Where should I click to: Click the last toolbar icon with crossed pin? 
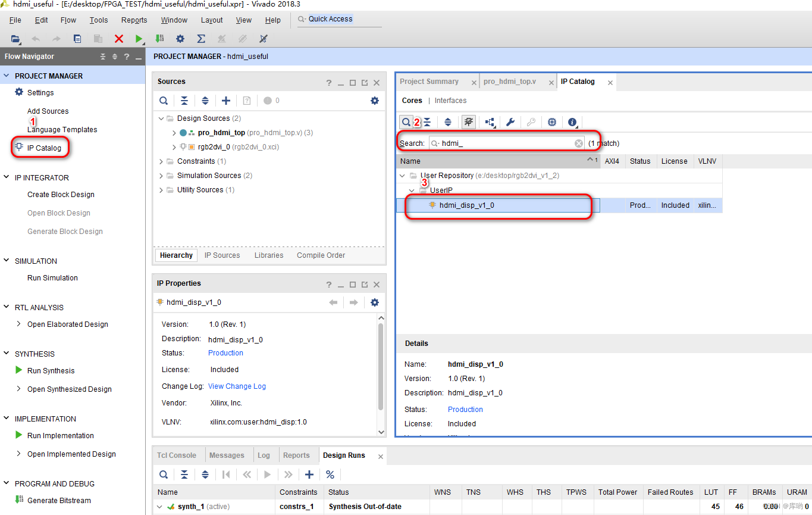tap(264, 39)
